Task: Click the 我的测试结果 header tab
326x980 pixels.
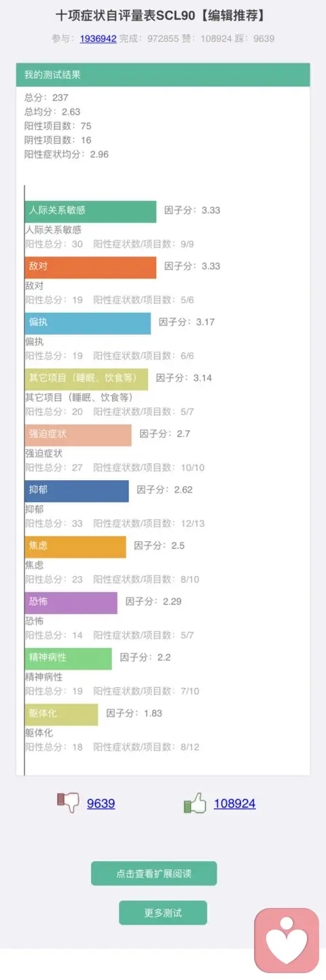Action: (x=163, y=75)
